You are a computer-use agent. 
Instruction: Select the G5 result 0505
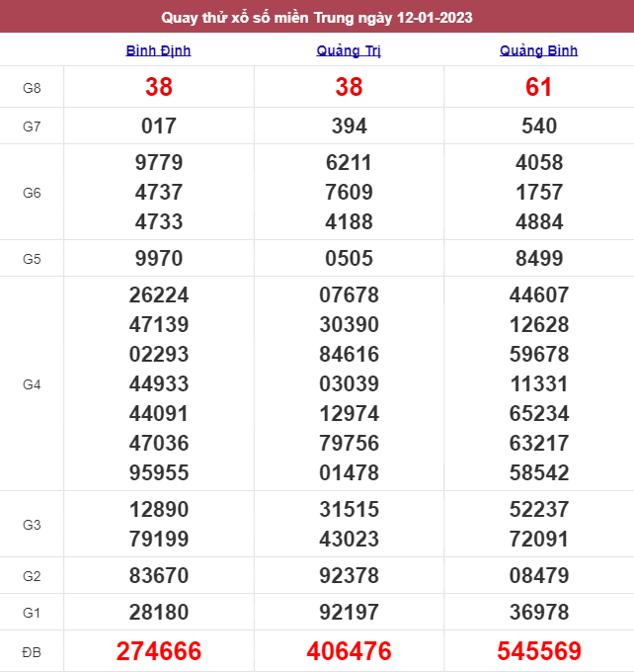pyautogui.click(x=349, y=259)
